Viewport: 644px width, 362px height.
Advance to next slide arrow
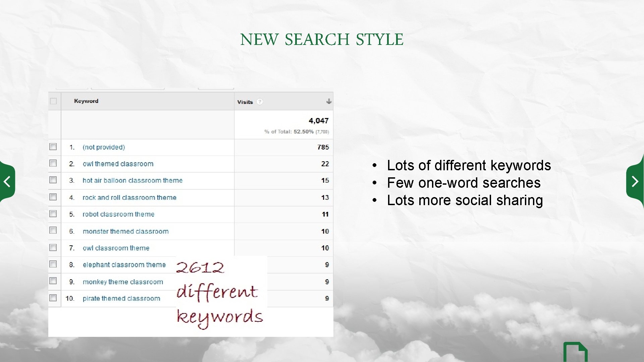click(x=635, y=182)
